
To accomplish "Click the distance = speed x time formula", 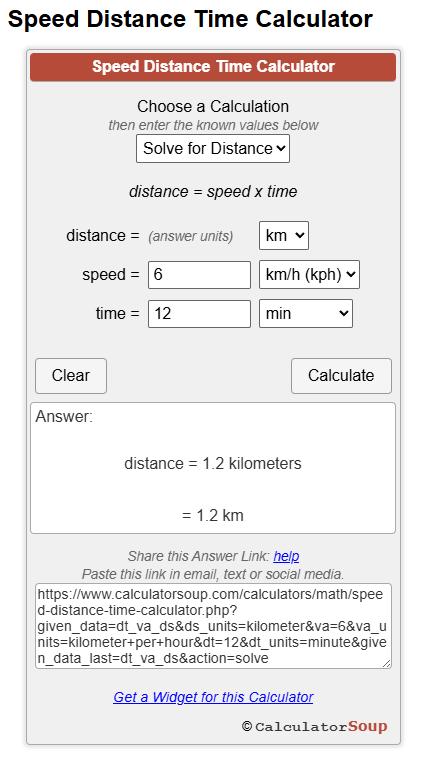I will [x=213, y=192].
